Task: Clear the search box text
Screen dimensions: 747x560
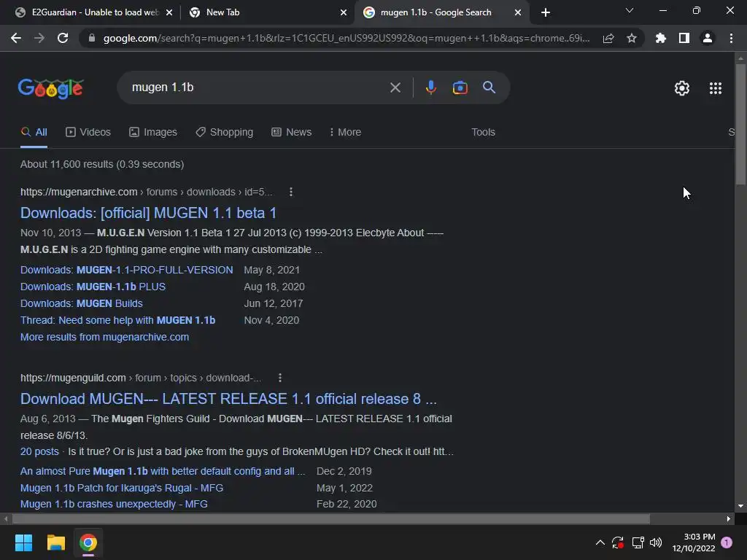Action: tap(395, 87)
